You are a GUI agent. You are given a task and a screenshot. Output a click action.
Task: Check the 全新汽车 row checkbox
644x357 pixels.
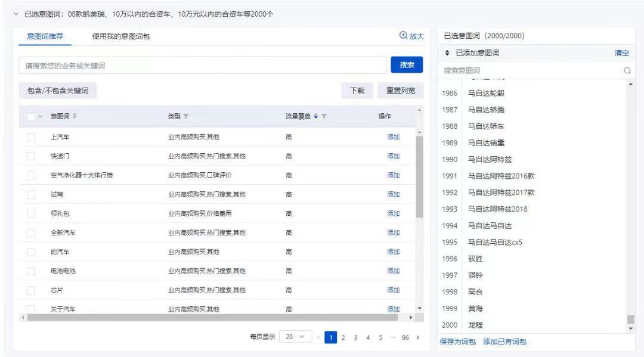31,232
